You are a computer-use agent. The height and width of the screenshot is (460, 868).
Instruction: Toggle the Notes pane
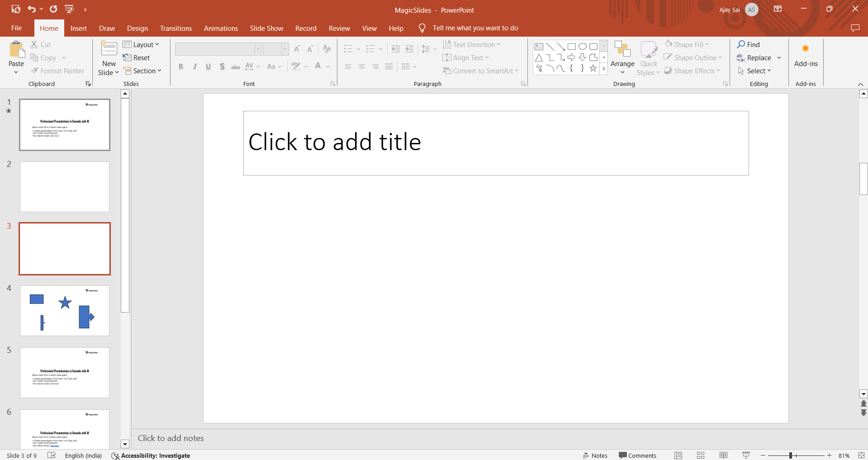[595, 455]
